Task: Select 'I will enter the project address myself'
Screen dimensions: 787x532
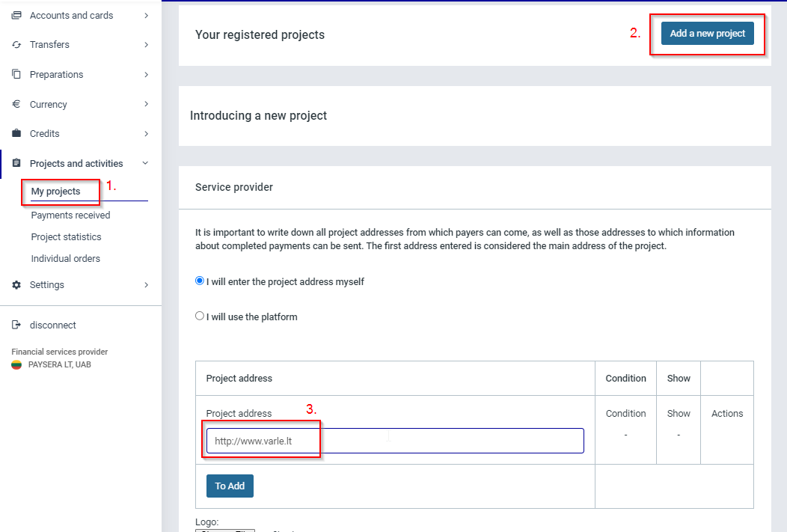Action: tap(200, 281)
